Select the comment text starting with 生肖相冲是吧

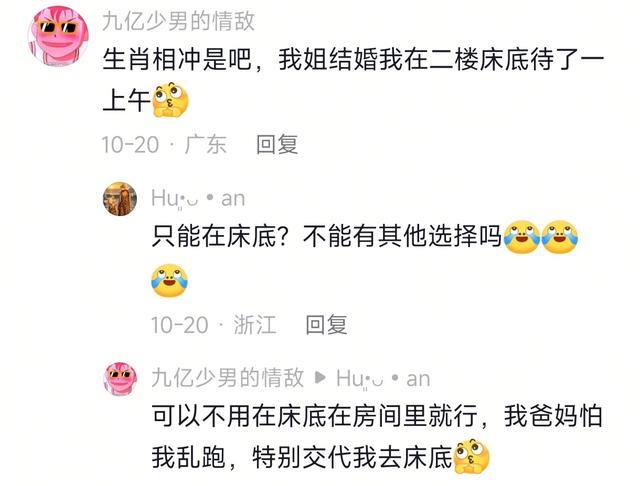[x=353, y=79]
